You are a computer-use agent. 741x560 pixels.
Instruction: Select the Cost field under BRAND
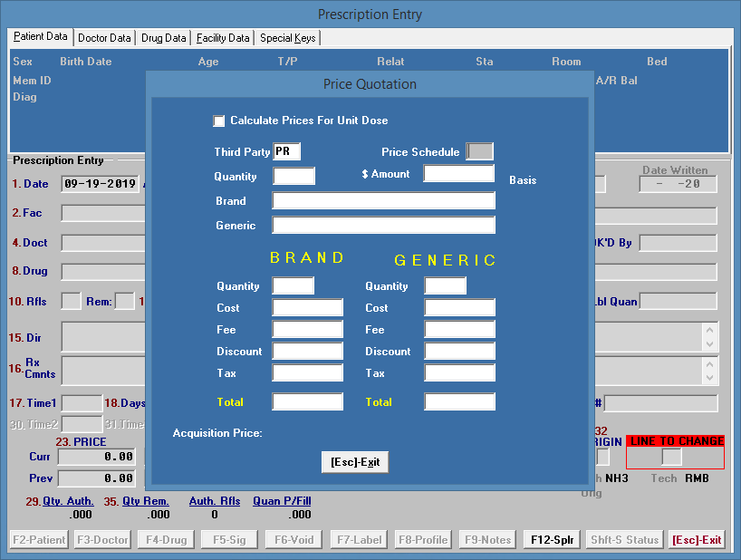point(307,308)
